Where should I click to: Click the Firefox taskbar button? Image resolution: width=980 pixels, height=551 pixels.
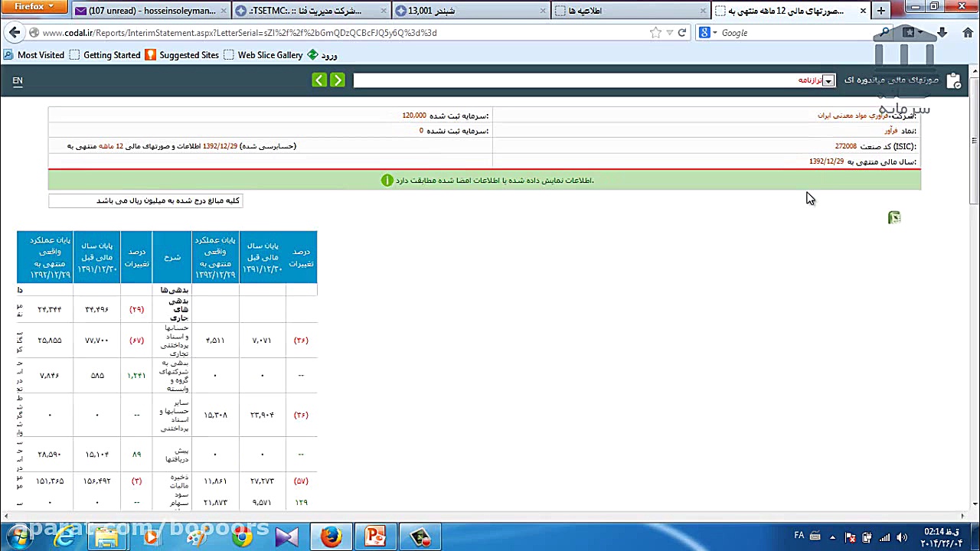pyautogui.click(x=332, y=537)
